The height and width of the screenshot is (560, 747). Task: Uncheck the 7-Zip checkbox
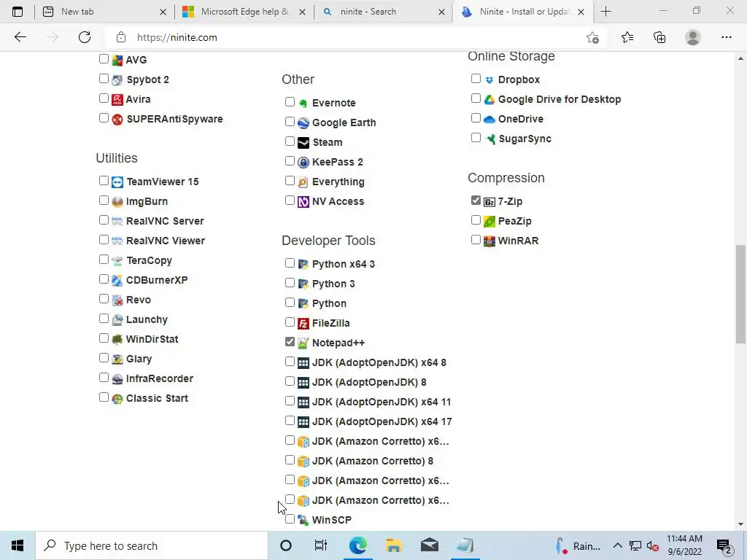click(x=476, y=201)
